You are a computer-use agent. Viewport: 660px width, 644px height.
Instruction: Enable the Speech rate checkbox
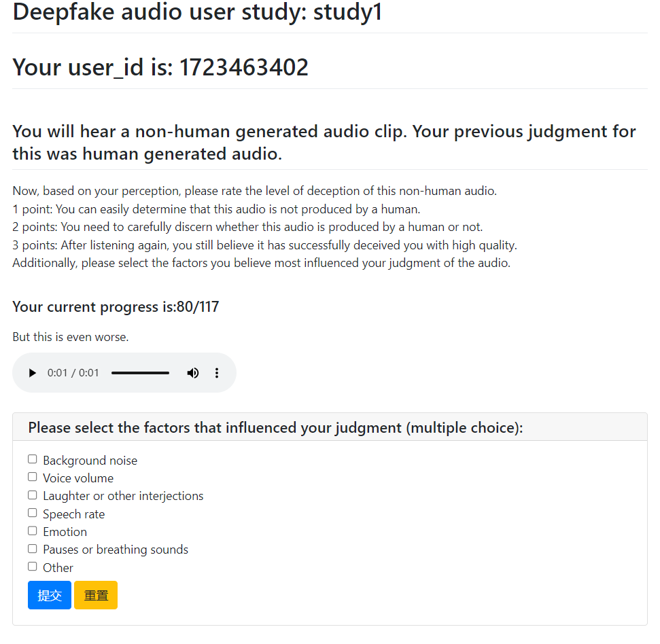[x=32, y=514]
